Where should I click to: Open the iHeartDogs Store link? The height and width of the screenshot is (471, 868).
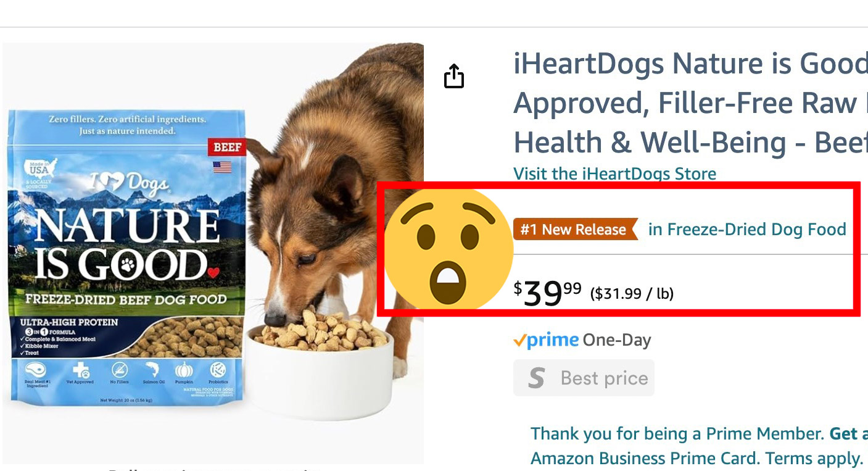[x=614, y=174]
